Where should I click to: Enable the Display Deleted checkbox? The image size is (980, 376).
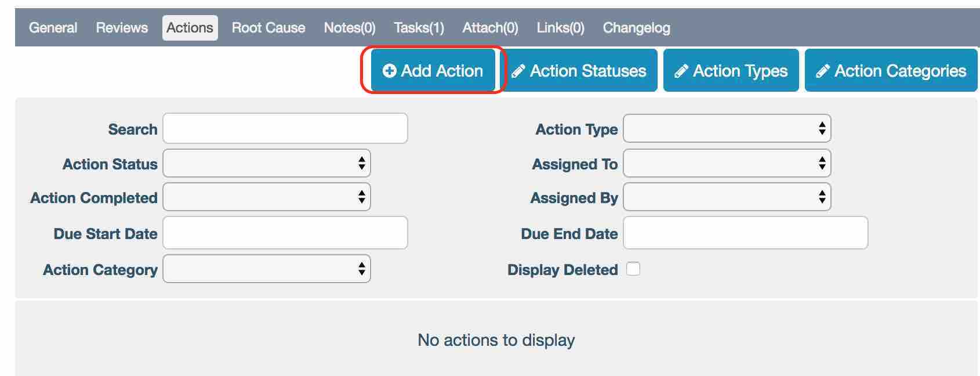[x=633, y=269]
